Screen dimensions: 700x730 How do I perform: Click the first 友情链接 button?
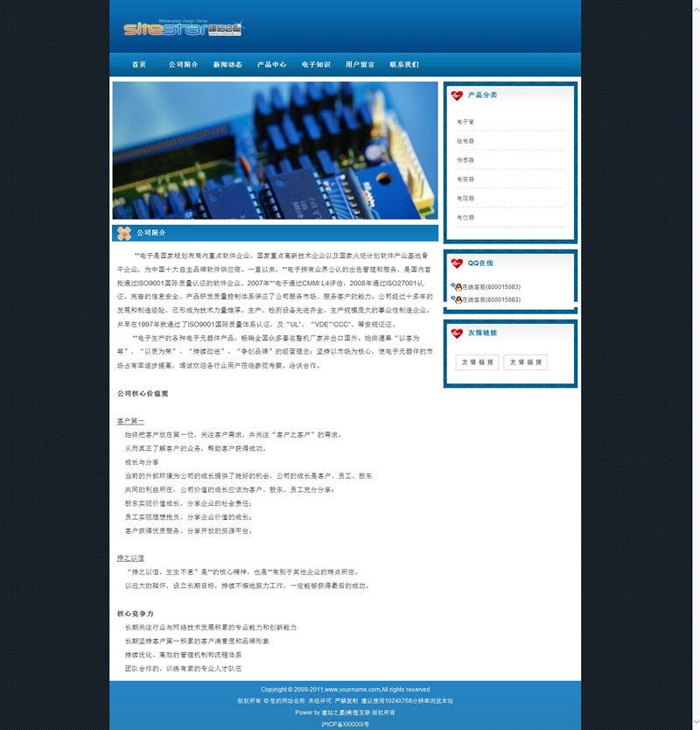(x=477, y=362)
